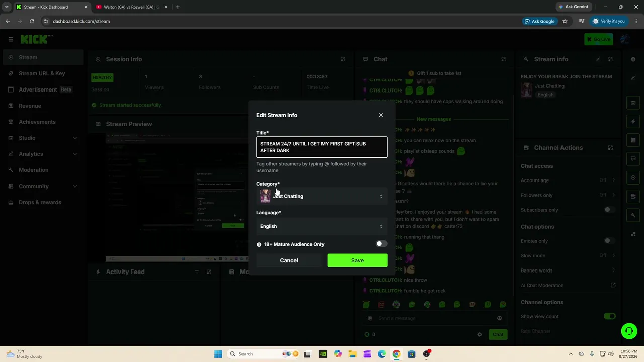Image resolution: width=644 pixels, height=362 pixels.
Task: Toggle the Emotes only switch
Action: [x=609, y=241]
